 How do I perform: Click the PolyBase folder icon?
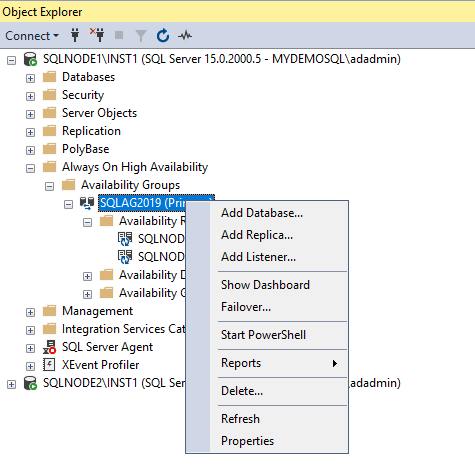point(50,149)
